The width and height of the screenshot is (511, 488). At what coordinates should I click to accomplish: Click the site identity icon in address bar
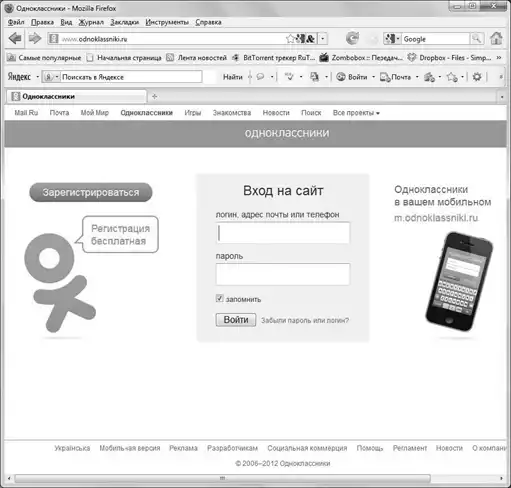[53, 39]
